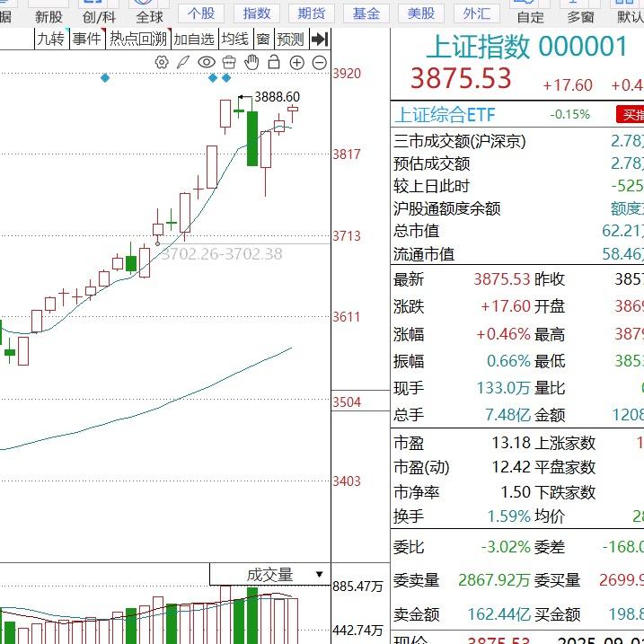Click the 3920 price axis label

347,74
